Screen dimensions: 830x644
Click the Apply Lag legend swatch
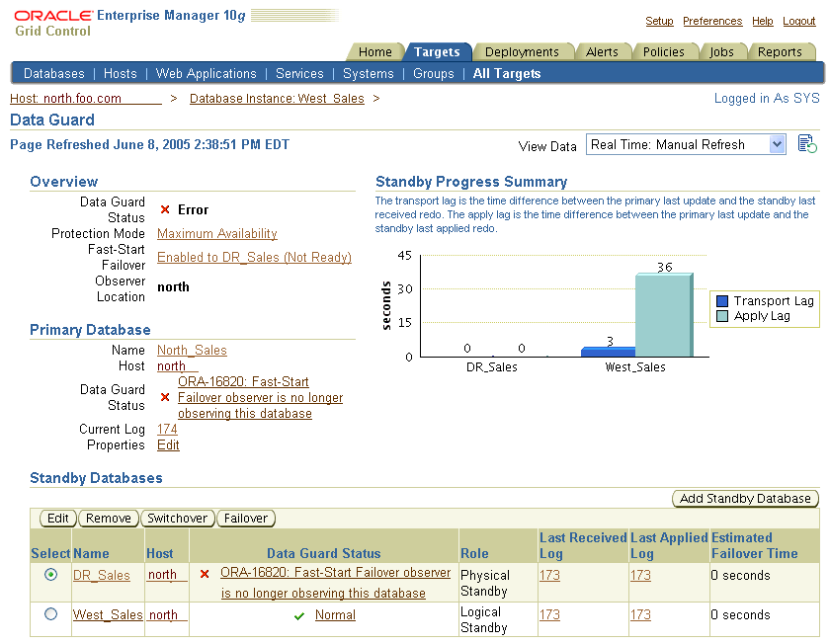pos(722,316)
